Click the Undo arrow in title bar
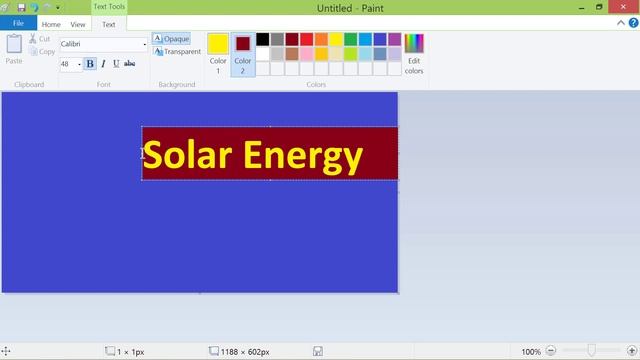The image size is (640, 360). (x=34, y=7)
